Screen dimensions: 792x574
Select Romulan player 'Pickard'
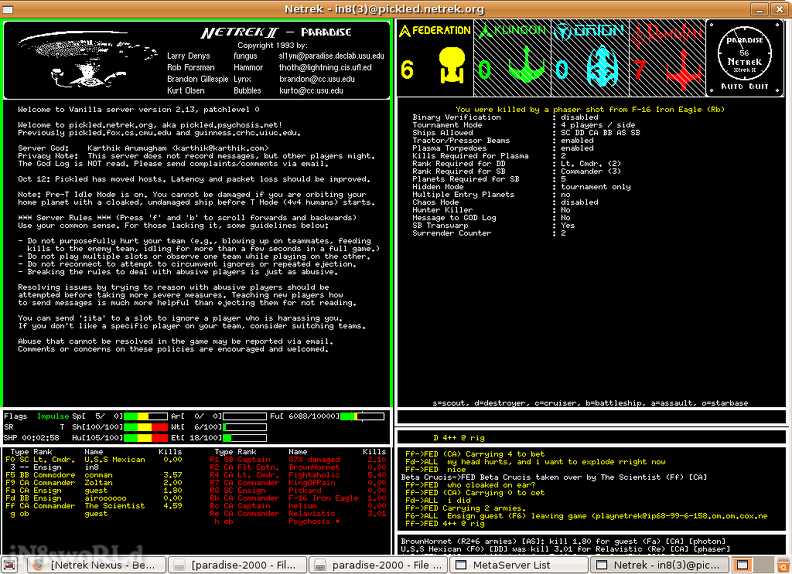298,491
